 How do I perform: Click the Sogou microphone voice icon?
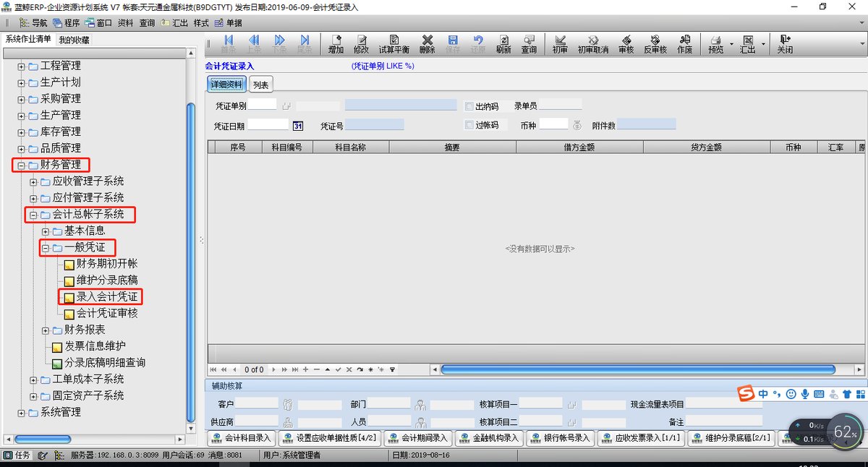pyautogui.click(x=804, y=394)
